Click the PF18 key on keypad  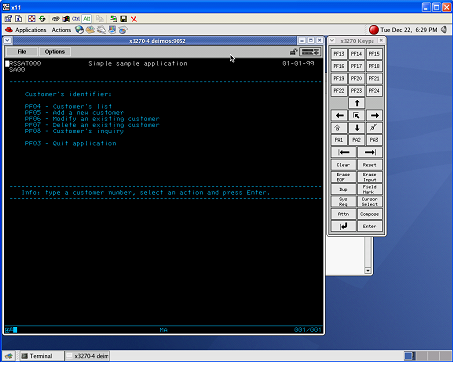374,66
